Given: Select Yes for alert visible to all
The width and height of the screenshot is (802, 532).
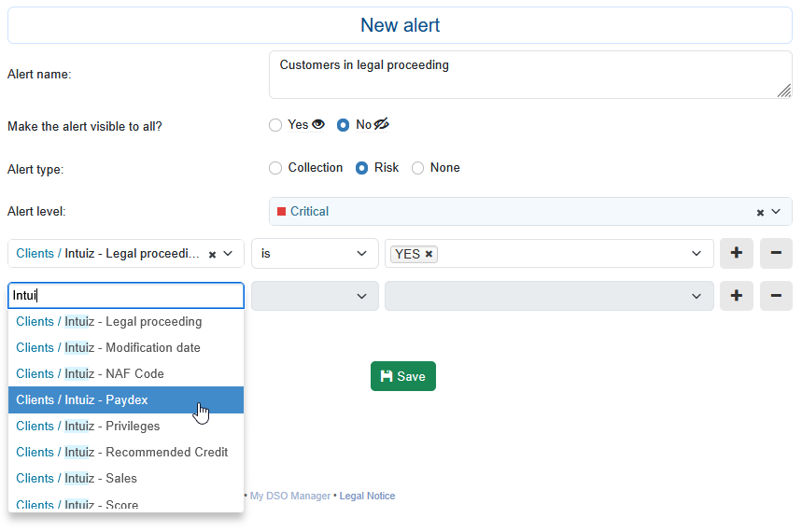Looking at the screenshot, I should click(x=275, y=125).
